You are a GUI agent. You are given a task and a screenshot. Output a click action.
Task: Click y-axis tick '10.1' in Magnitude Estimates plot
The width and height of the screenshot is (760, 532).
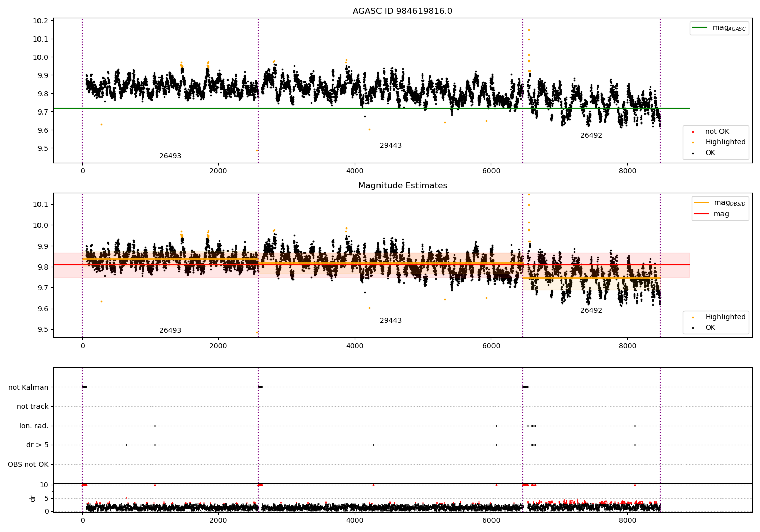pyautogui.click(x=41, y=204)
